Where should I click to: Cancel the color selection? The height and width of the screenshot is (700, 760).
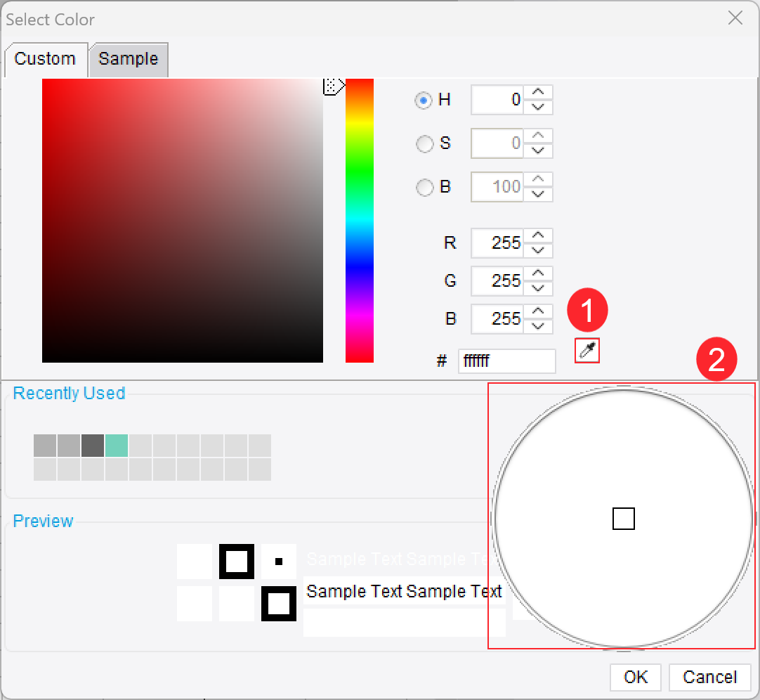point(709,677)
